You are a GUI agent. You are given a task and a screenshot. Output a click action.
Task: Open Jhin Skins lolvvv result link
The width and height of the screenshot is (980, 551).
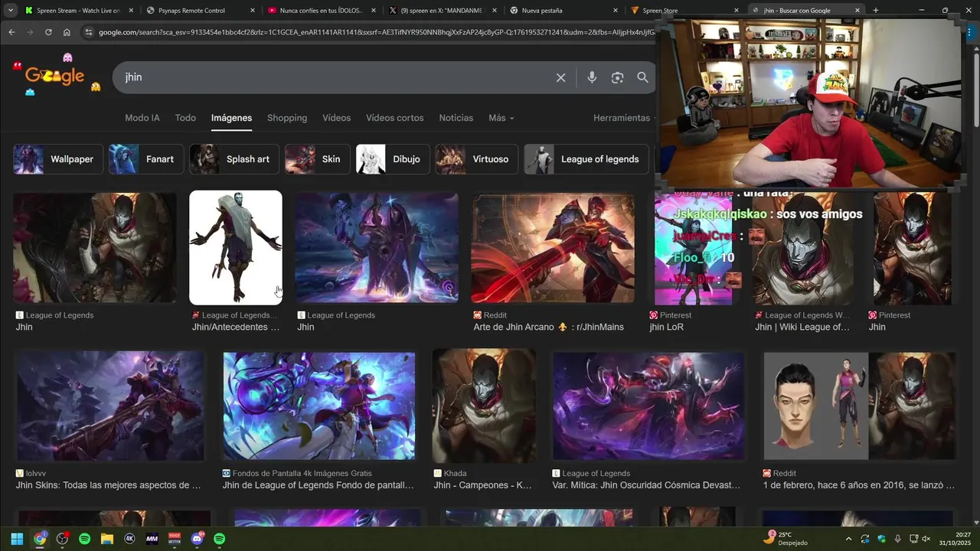pos(108,485)
